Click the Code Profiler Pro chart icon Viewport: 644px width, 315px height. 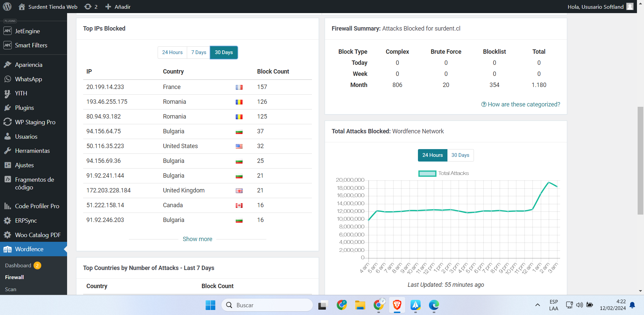tap(7, 206)
